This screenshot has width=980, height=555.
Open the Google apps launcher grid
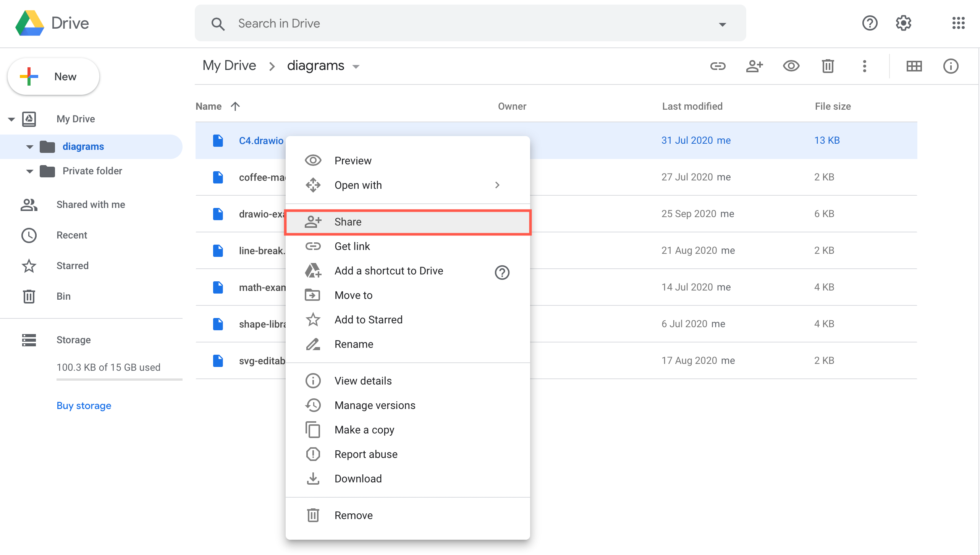tap(958, 23)
